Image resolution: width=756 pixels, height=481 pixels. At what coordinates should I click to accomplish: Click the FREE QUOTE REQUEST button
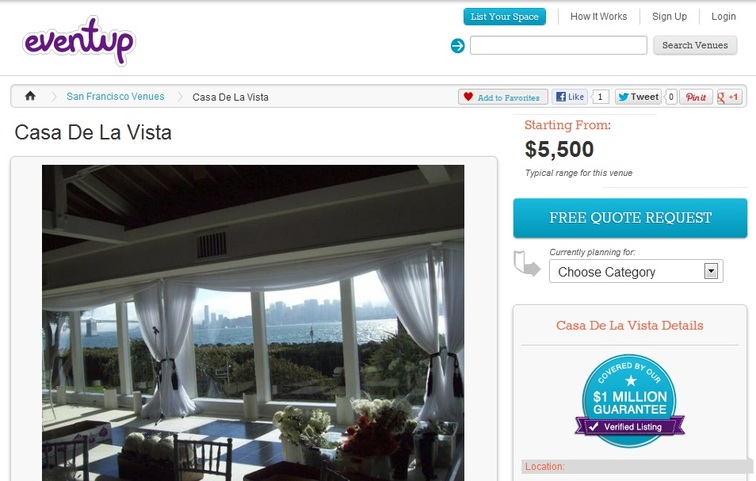pos(630,218)
